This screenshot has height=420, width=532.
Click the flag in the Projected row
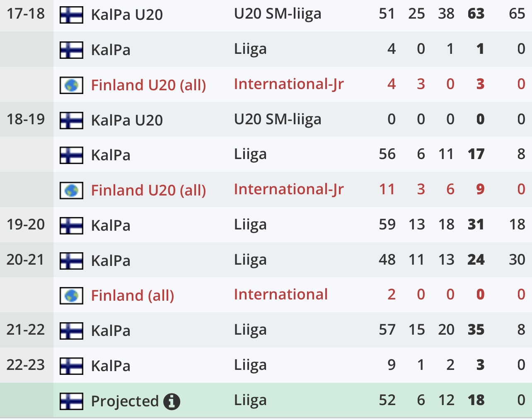coord(71,401)
